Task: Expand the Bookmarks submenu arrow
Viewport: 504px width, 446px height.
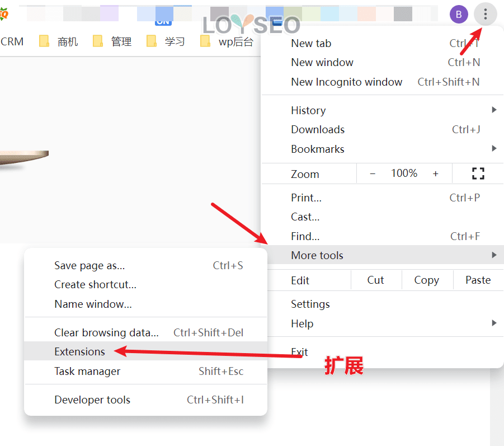Action: [494, 149]
